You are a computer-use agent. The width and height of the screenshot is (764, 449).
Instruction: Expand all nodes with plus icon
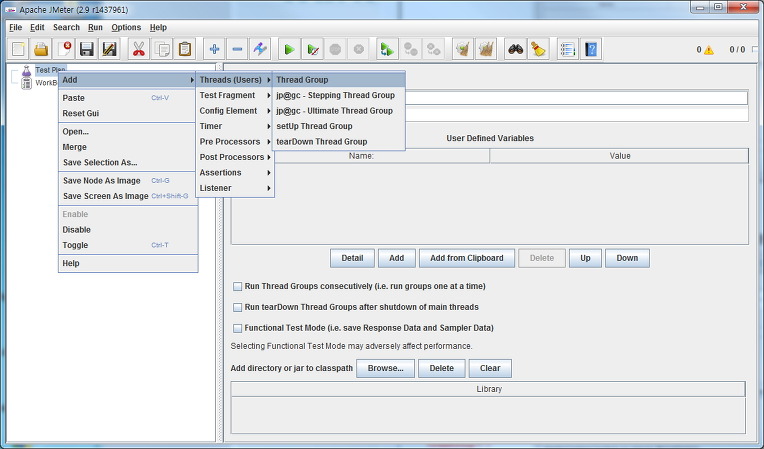[214, 49]
